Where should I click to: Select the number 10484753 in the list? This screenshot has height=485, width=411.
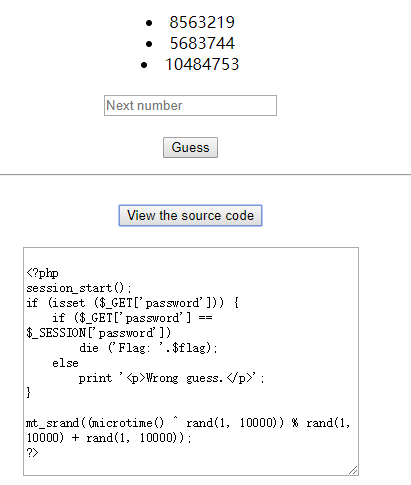pos(202,64)
